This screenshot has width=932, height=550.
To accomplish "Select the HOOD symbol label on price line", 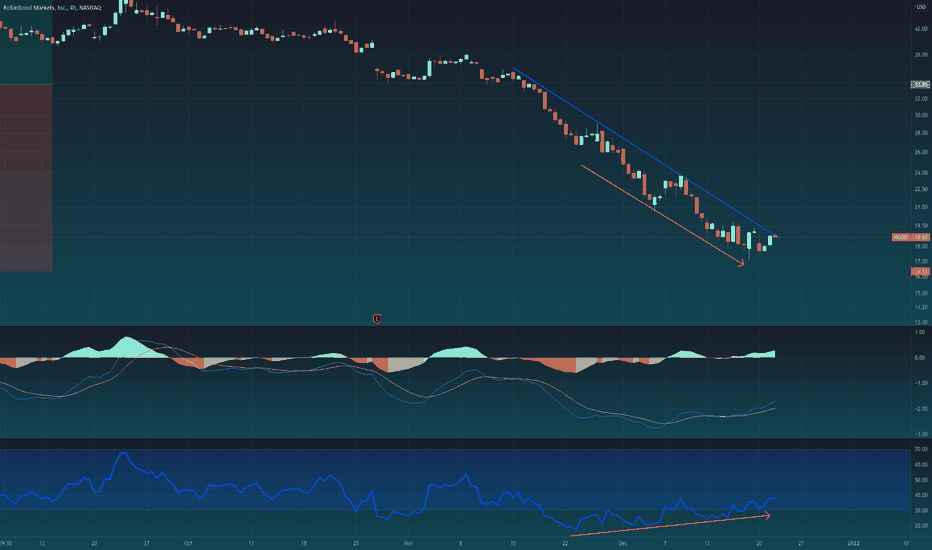I will [x=901, y=237].
